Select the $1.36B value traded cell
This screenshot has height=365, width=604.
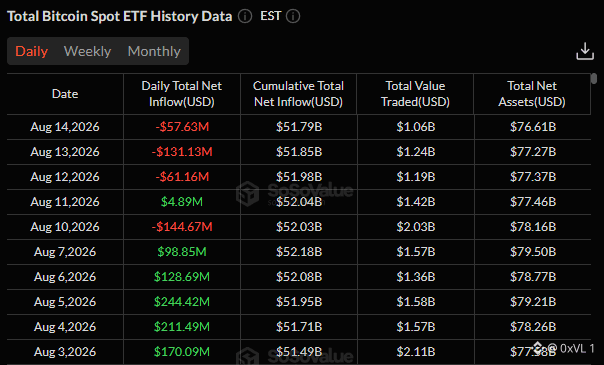416,277
